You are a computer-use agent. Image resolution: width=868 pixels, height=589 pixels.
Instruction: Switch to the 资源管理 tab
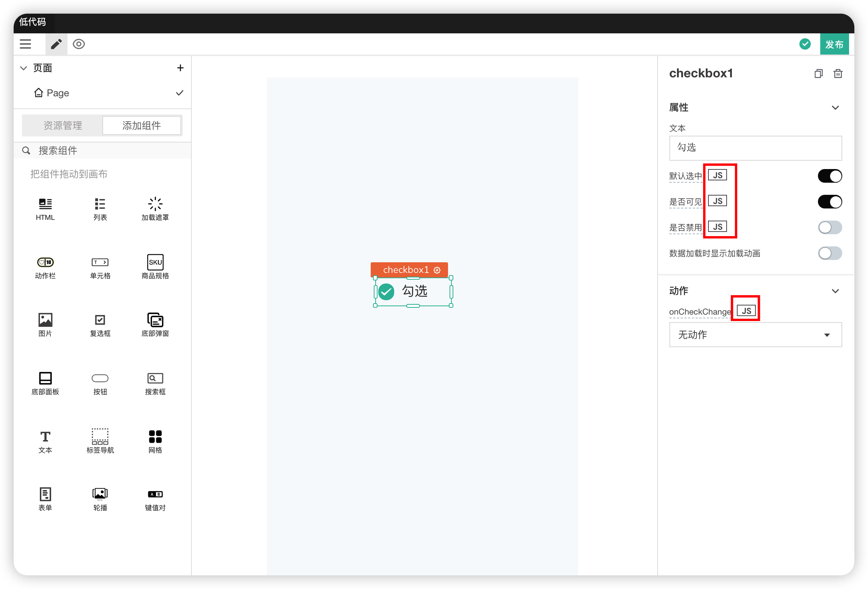coord(63,125)
